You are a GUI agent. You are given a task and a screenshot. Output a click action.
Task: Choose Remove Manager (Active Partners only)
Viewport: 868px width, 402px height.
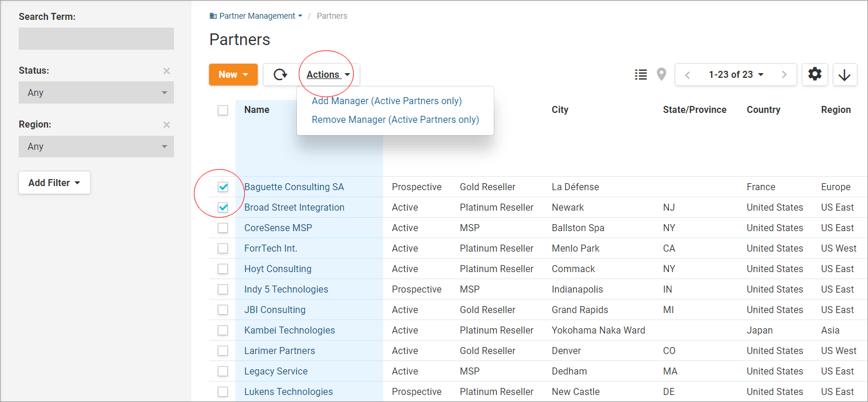click(395, 119)
